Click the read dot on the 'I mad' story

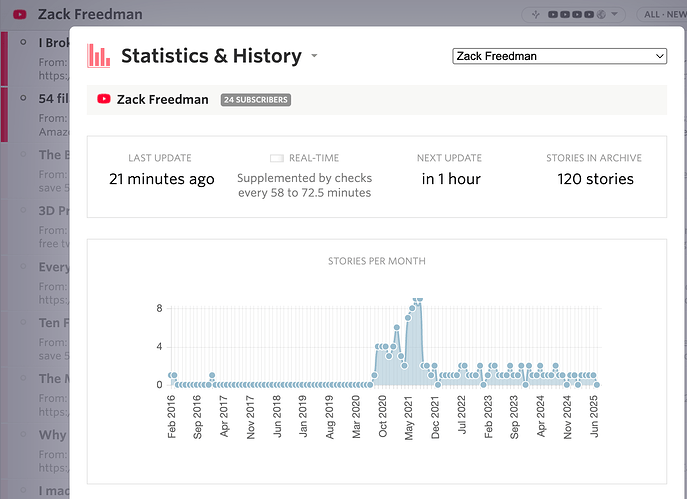[23, 490]
